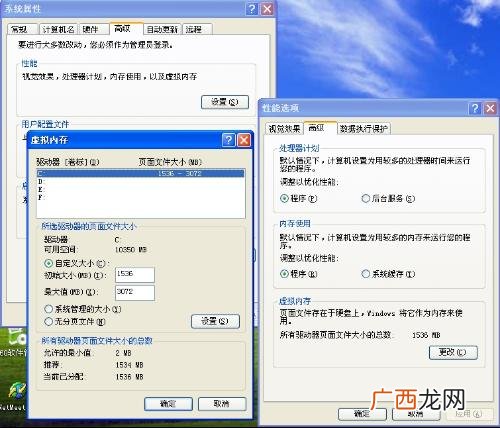Open the 硬件 tab in 系统属性
This screenshot has width=500, height=428.
94,29
